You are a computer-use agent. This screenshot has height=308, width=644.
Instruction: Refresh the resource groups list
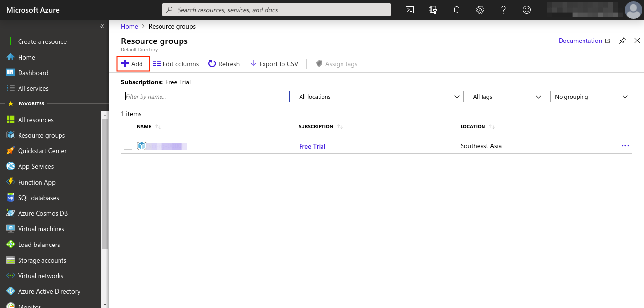click(x=224, y=64)
